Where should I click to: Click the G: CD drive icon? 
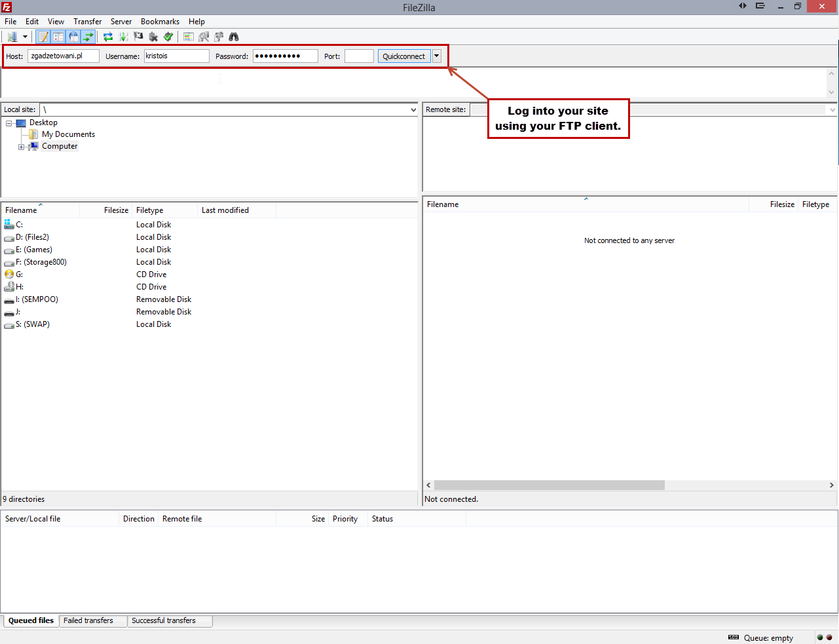[x=9, y=275]
